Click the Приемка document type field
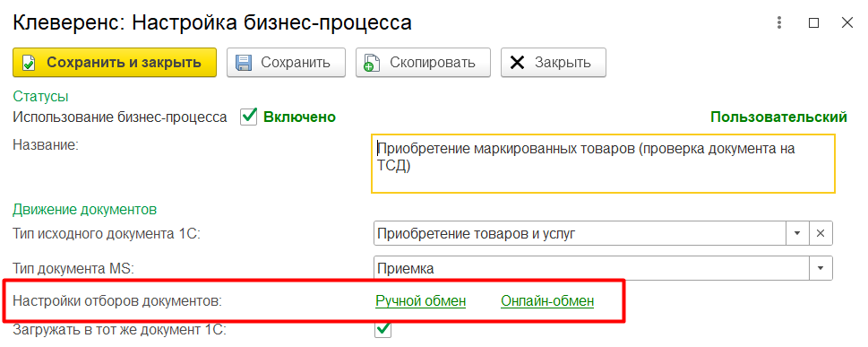Screen dimensions: 868x347 pos(591,269)
